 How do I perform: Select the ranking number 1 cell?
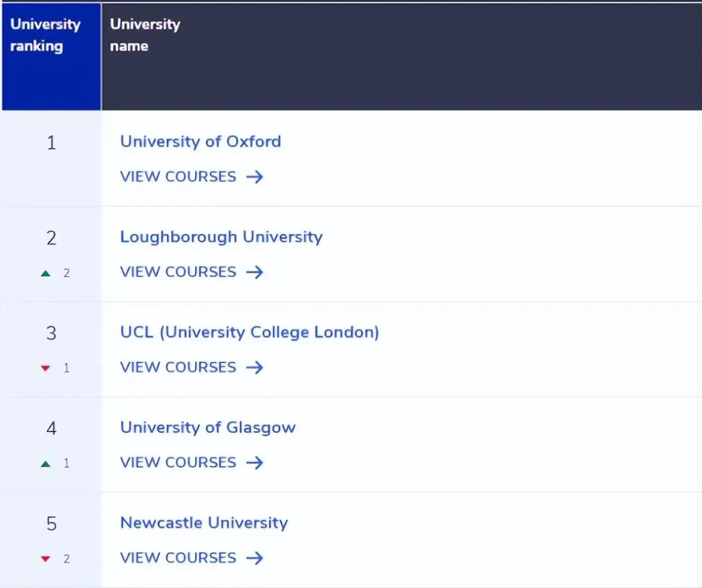coord(51,142)
